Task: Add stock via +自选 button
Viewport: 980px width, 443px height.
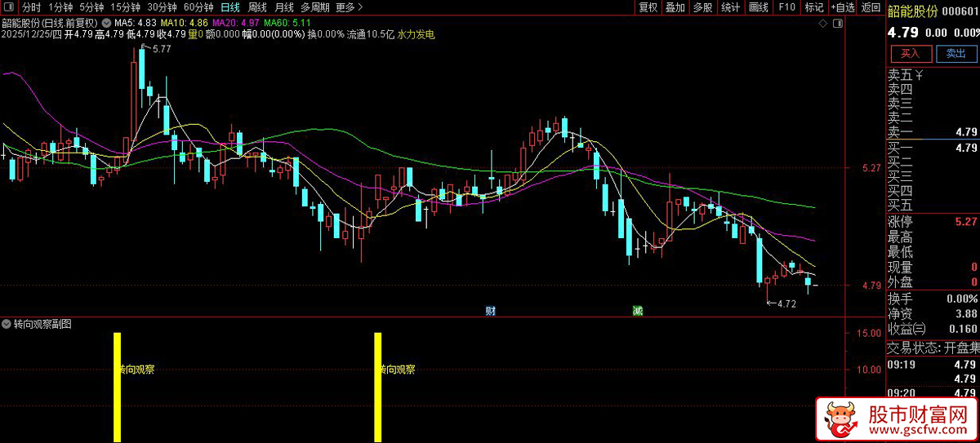Action: (844, 7)
